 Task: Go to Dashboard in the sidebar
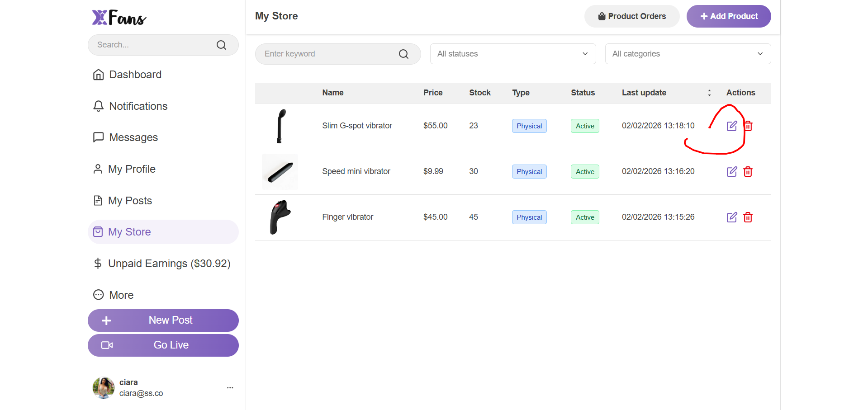(x=128, y=75)
